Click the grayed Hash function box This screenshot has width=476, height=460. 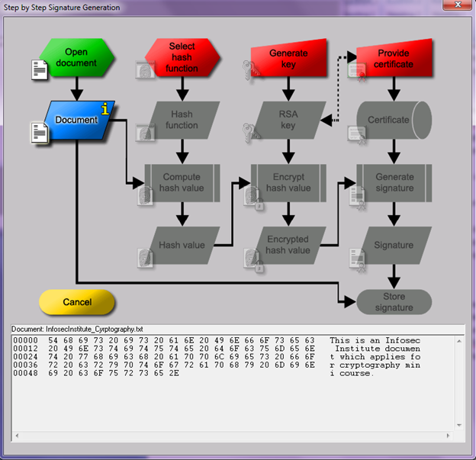coord(182,120)
